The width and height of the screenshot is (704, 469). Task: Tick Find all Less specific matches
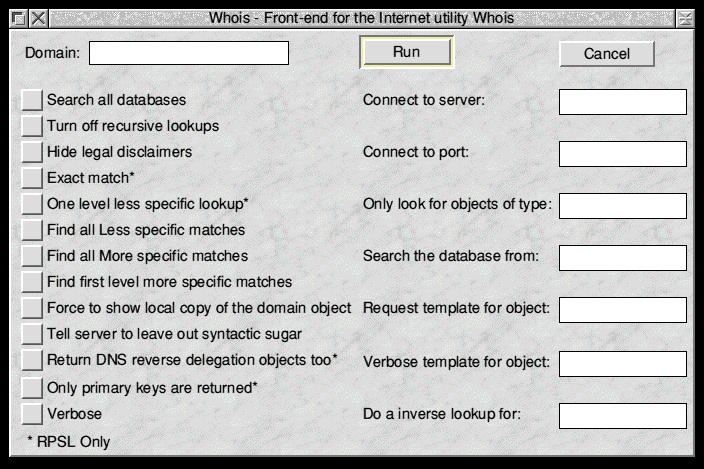32,230
